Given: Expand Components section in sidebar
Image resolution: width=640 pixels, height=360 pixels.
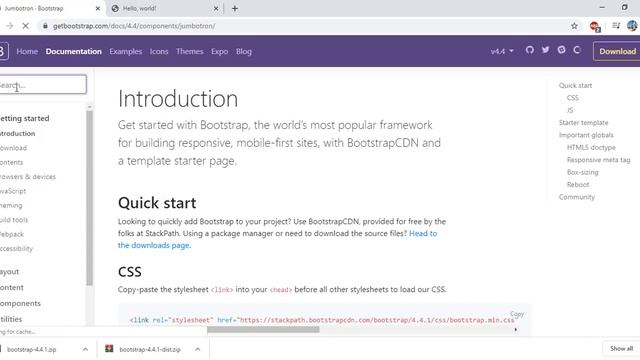Looking at the screenshot, I should click(x=20, y=303).
